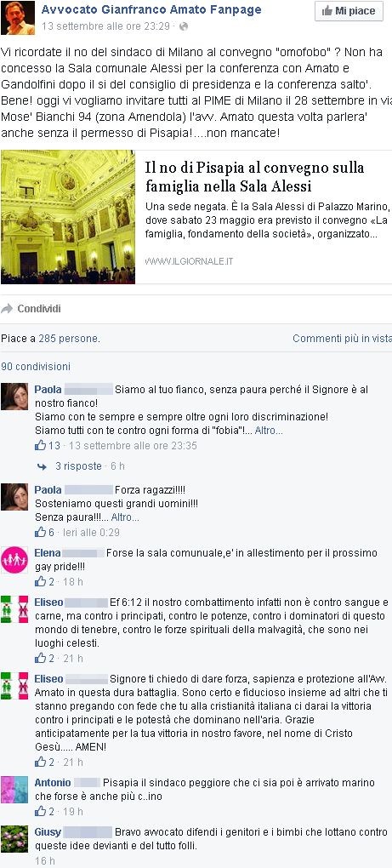Click the thumbs-up icon on Elena's comment

[x=40, y=582]
